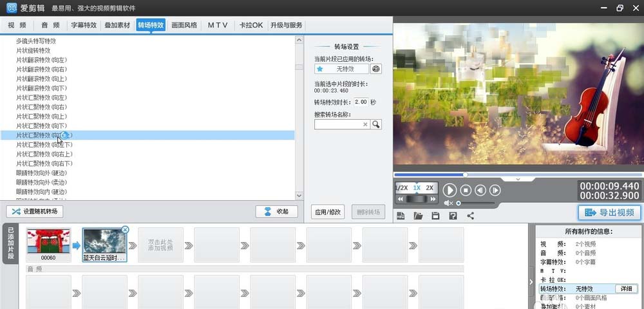Select 1/2X playback speed
Viewport: 644px width, 309px height.
tap(401, 188)
